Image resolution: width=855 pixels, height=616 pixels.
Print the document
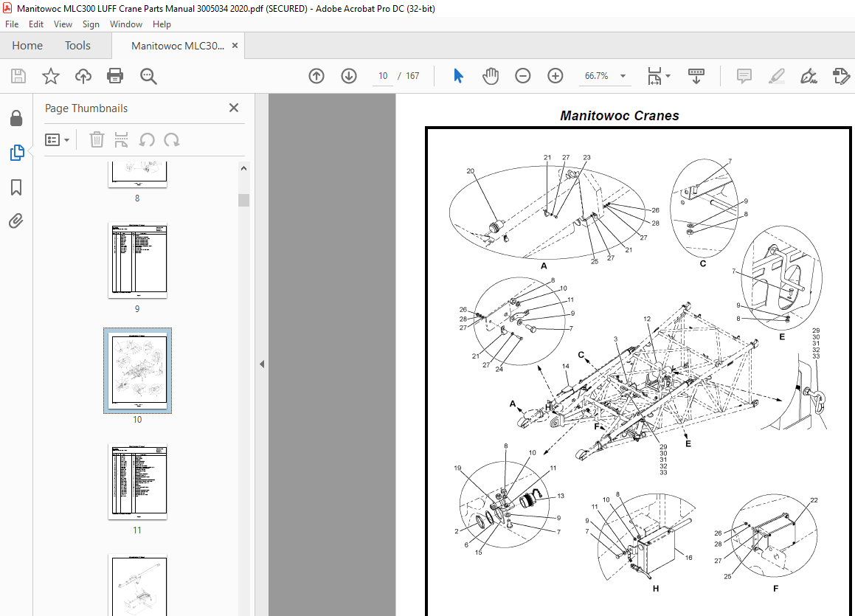pos(115,76)
